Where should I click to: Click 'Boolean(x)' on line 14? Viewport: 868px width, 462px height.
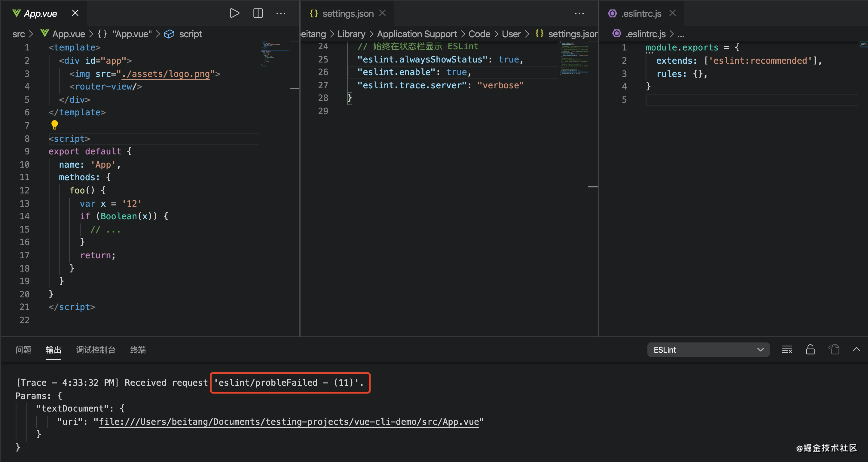point(129,216)
